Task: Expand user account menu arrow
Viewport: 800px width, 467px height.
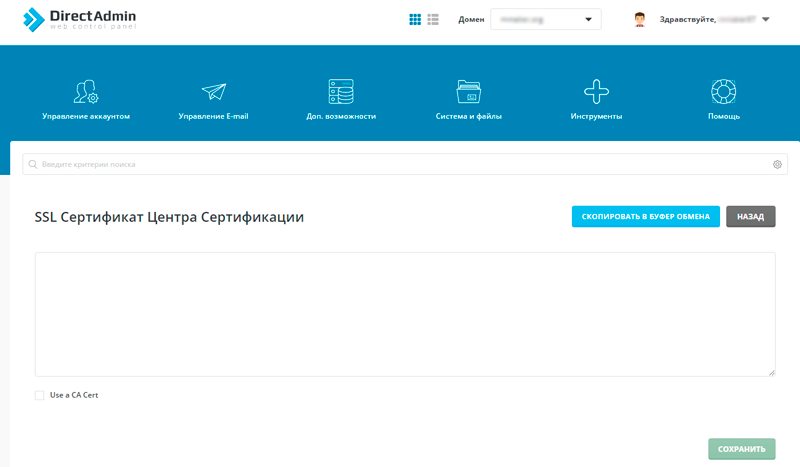Action: [x=766, y=19]
